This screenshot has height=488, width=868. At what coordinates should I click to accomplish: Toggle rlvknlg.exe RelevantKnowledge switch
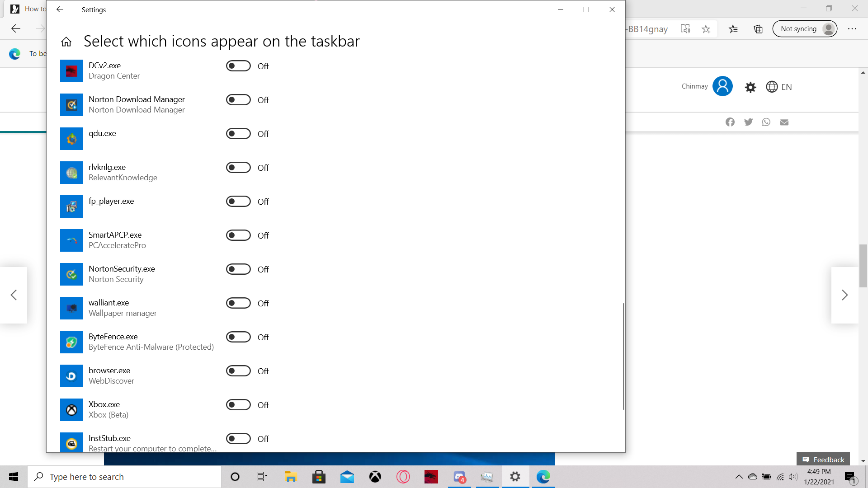[x=238, y=168]
